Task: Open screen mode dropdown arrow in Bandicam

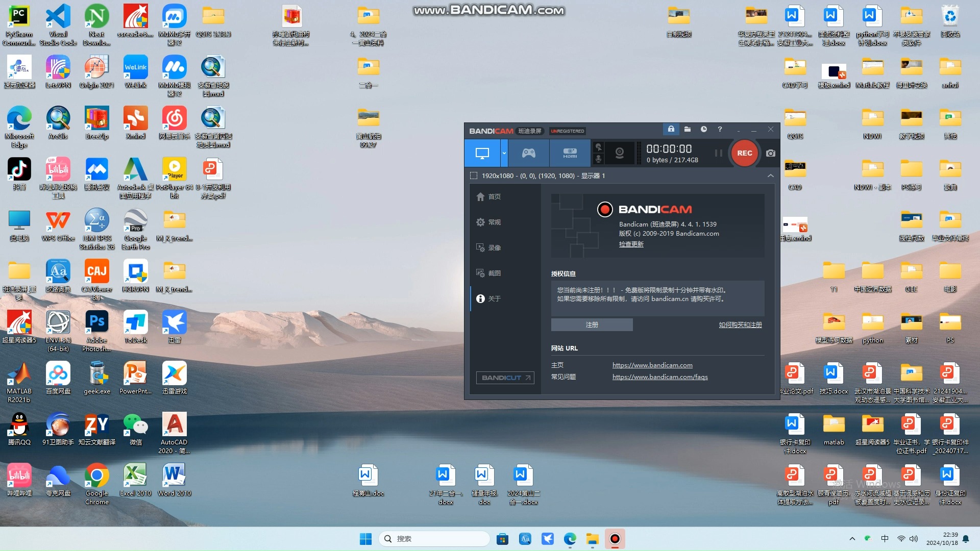Action: (504, 153)
